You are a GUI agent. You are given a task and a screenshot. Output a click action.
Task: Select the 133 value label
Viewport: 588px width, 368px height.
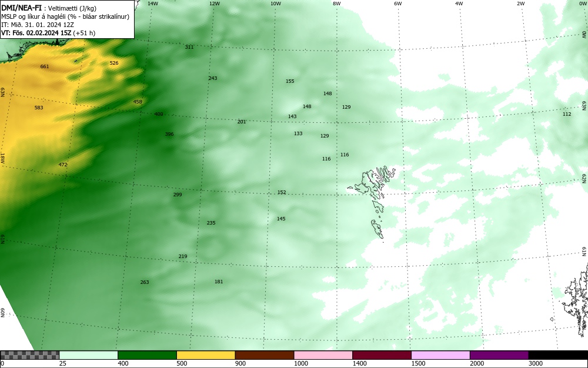(298, 133)
